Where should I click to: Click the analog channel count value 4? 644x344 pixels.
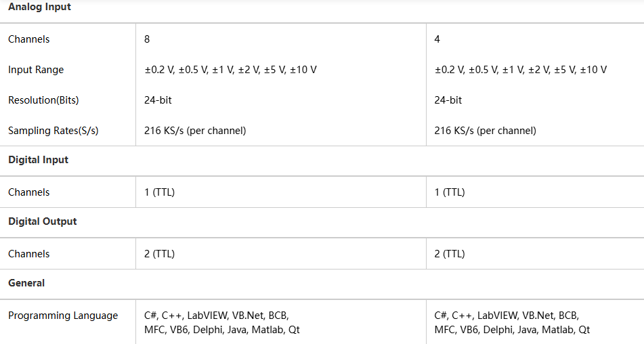(437, 39)
